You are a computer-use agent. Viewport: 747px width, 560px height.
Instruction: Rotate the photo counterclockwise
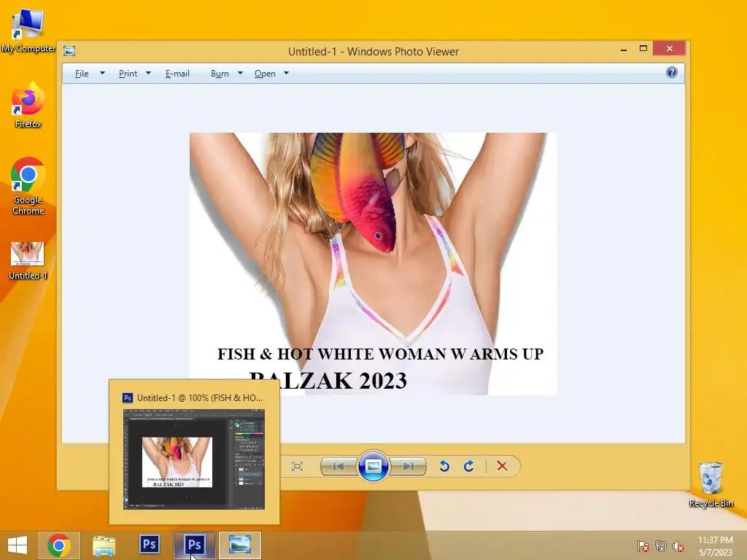[444, 466]
